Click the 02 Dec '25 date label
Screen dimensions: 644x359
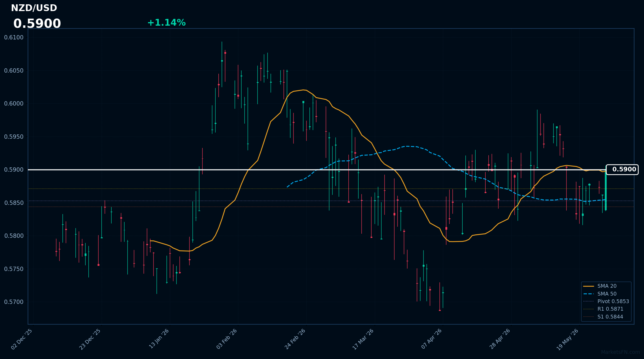pos(22,339)
